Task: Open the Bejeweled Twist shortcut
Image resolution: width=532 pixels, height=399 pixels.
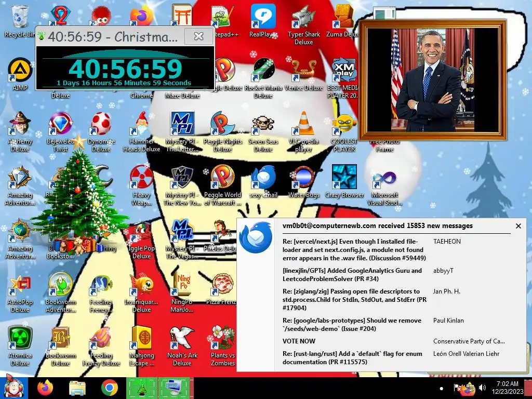Action: [x=60, y=131]
